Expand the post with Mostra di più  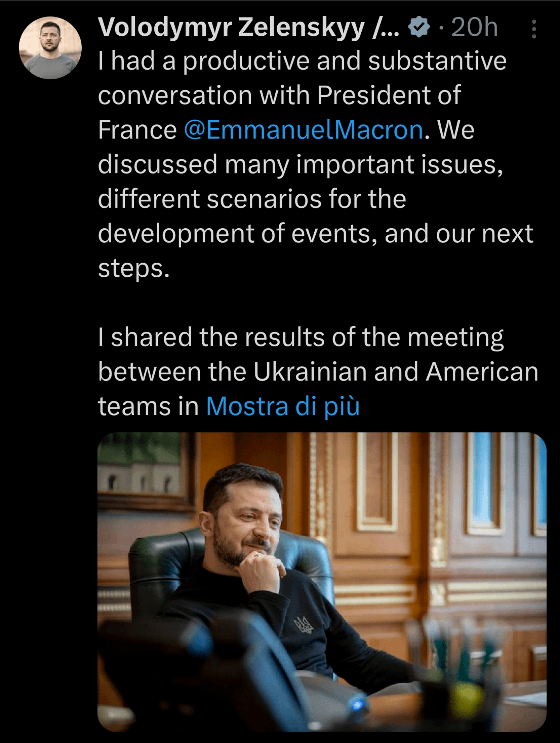283,406
